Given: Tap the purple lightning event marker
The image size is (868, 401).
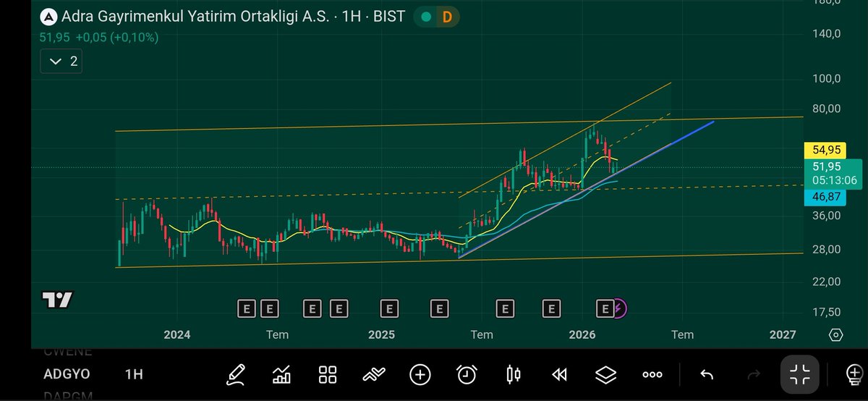Looking at the screenshot, I should (620, 309).
